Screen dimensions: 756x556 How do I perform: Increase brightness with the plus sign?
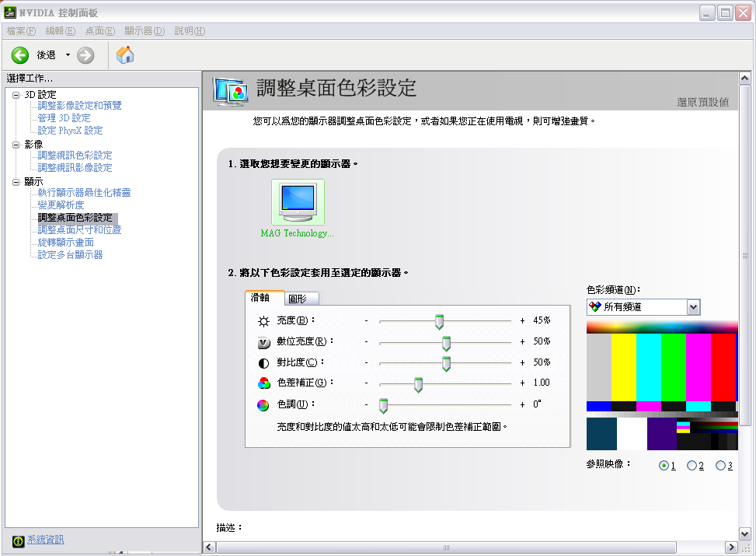(x=522, y=321)
